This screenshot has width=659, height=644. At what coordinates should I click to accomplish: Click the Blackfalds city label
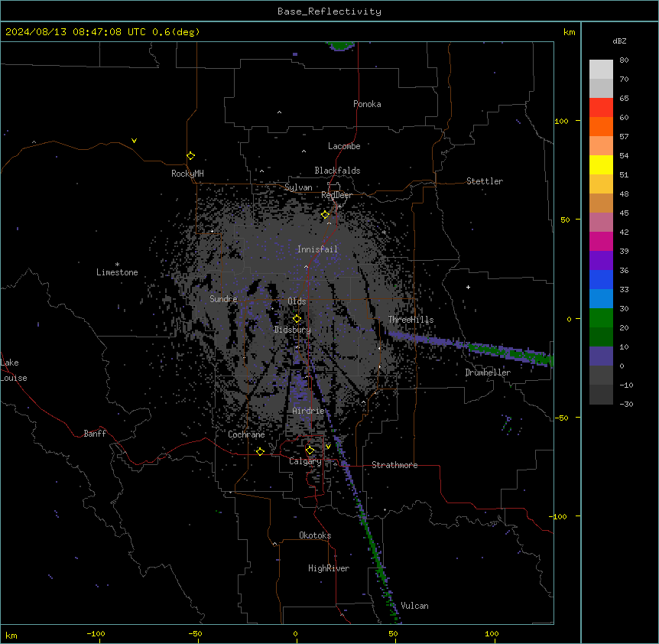[337, 171]
